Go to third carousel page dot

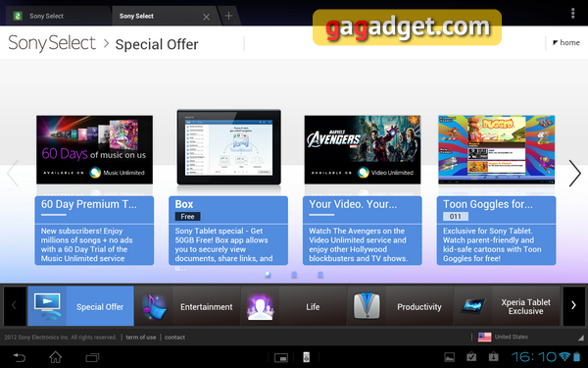point(320,275)
